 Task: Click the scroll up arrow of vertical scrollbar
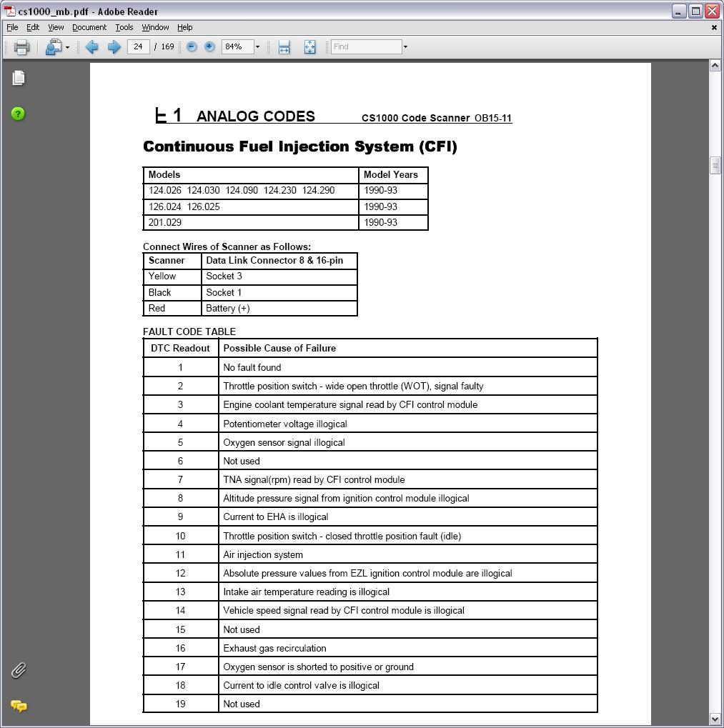(x=715, y=66)
